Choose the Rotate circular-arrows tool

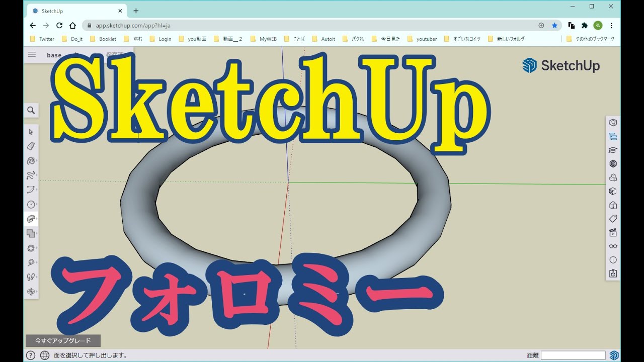click(x=31, y=248)
